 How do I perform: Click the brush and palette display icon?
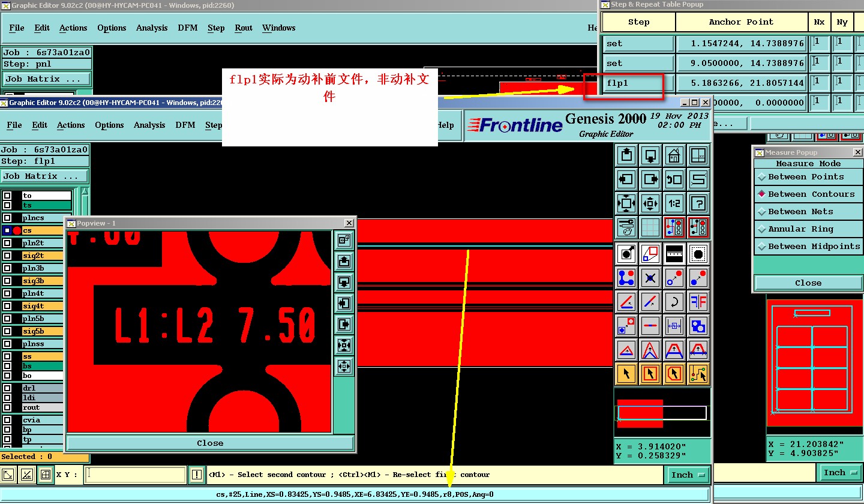(x=626, y=227)
